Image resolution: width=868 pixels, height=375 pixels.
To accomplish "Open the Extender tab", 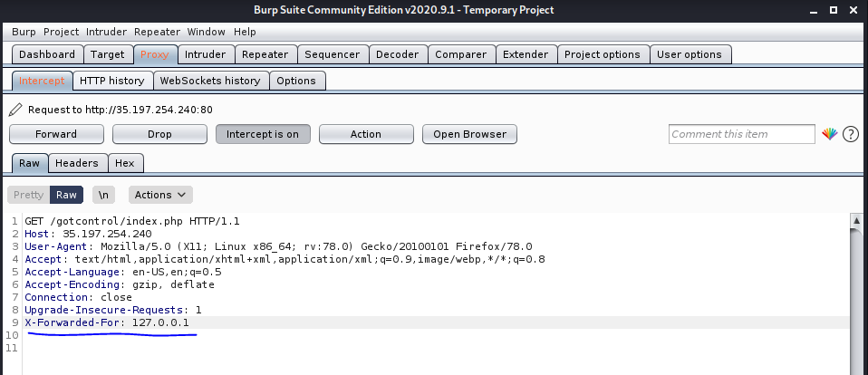I will pyautogui.click(x=526, y=54).
